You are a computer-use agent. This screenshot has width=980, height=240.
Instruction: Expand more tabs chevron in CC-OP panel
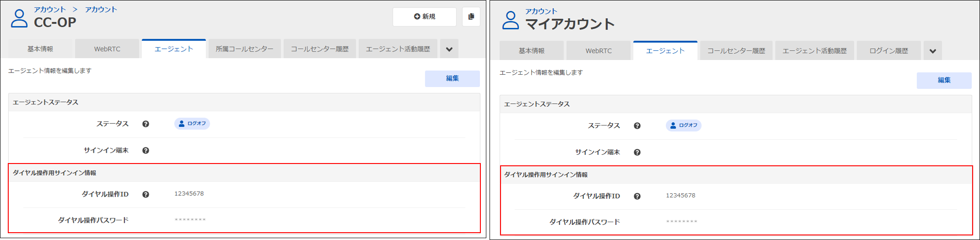tap(449, 49)
